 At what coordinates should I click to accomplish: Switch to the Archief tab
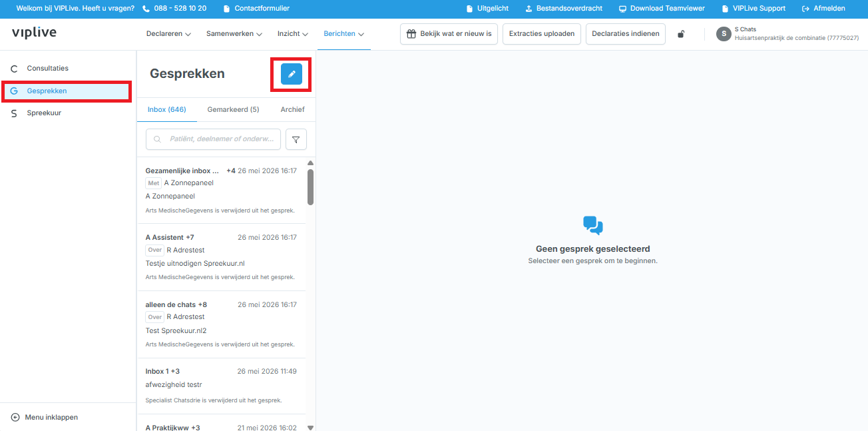coord(292,109)
